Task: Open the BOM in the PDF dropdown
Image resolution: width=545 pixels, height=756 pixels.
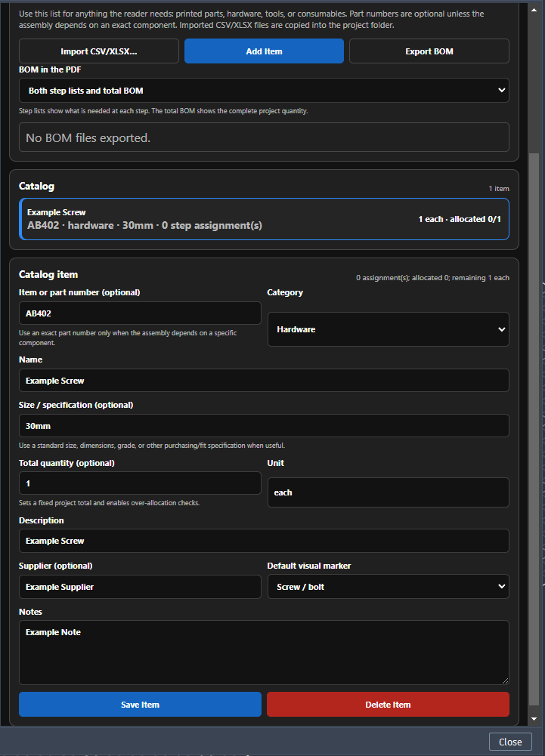Action: 264,90
